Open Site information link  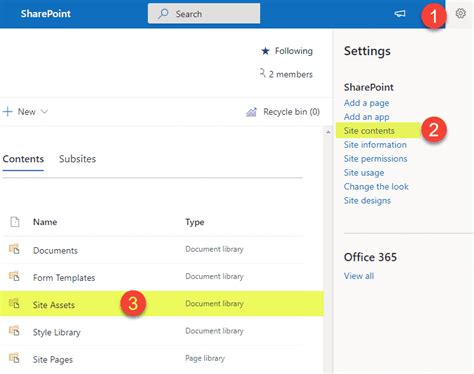pyautogui.click(x=375, y=145)
